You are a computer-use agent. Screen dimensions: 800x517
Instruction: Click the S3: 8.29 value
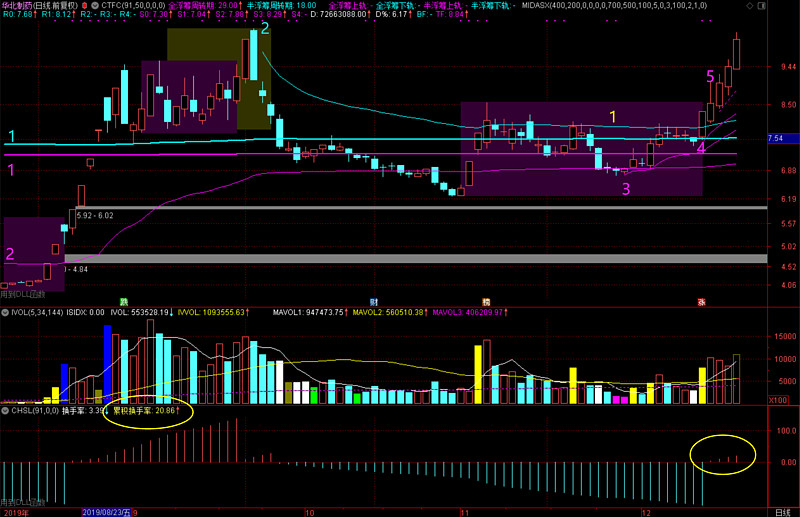pyautogui.click(x=270, y=14)
